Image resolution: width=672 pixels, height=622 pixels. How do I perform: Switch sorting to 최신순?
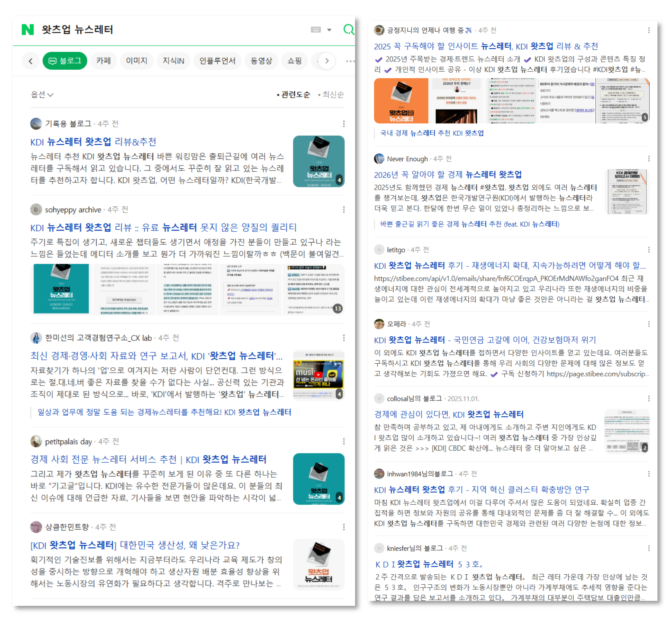(333, 95)
